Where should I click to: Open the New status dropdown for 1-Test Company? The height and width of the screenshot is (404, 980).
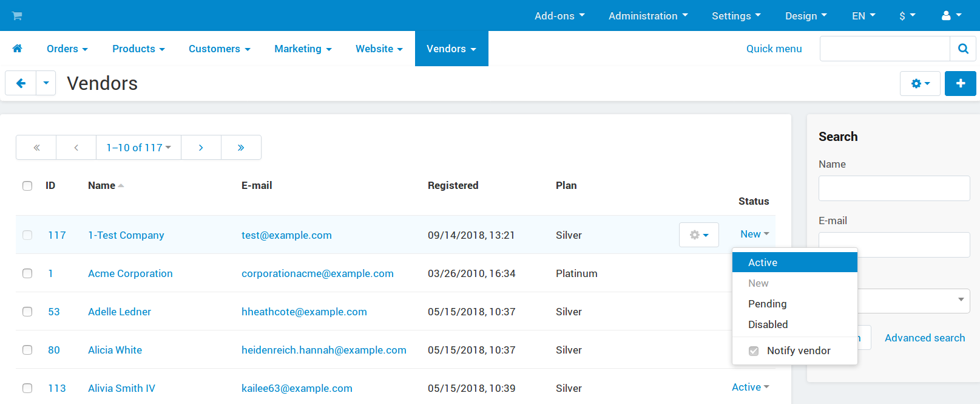pyautogui.click(x=754, y=234)
